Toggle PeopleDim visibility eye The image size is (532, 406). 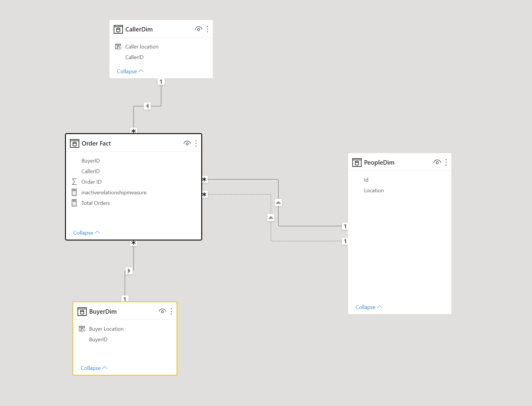point(437,162)
